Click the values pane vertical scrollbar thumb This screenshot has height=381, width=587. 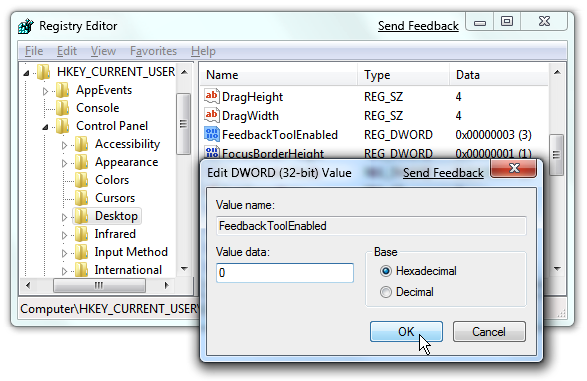(556, 155)
